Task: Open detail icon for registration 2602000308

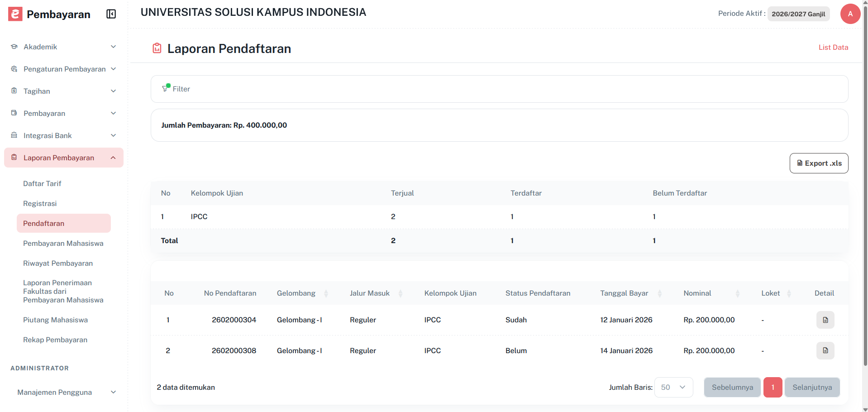Action: coord(825,350)
